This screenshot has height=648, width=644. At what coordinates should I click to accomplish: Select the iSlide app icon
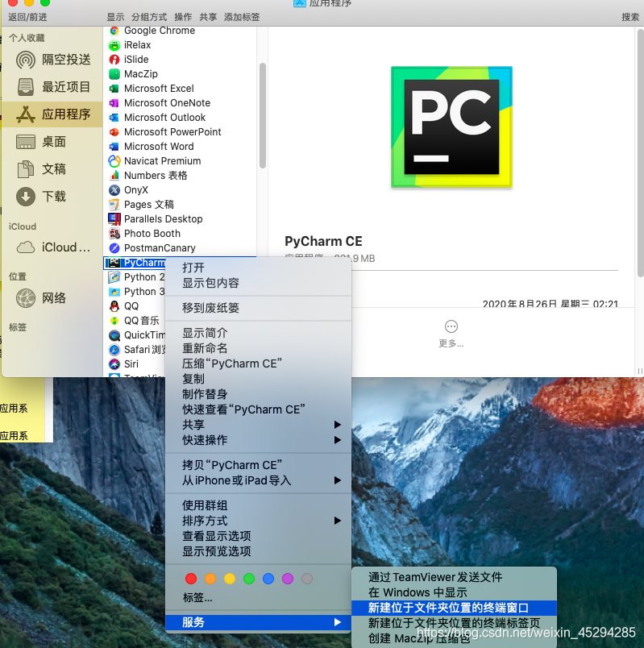[114, 60]
